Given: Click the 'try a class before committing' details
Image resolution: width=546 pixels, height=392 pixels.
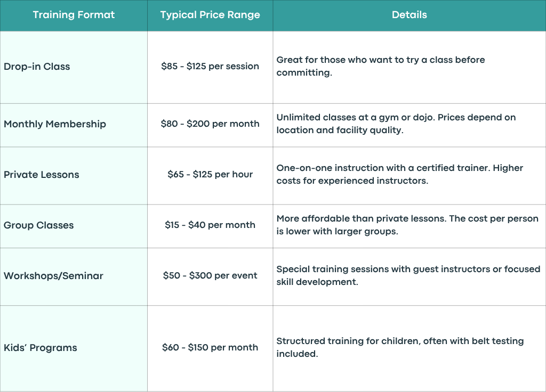Looking at the screenshot, I should click(x=381, y=66).
